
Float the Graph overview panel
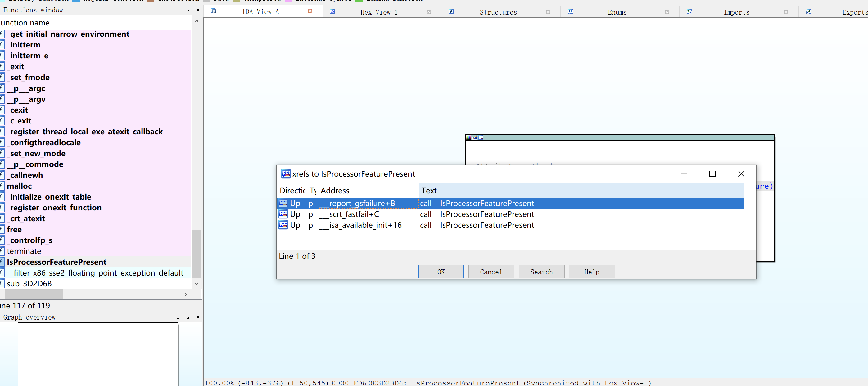188,317
